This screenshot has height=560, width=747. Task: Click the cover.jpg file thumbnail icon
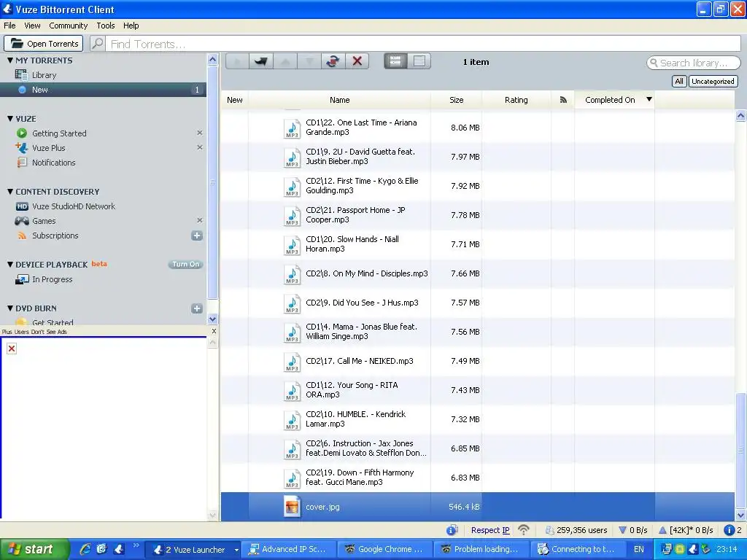tap(292, 506)
